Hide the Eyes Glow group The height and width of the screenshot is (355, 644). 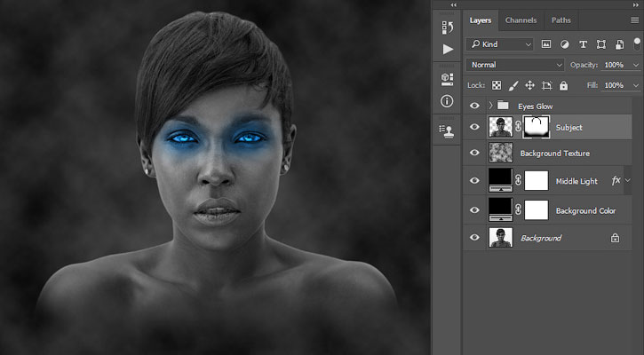tap(474, 106)
